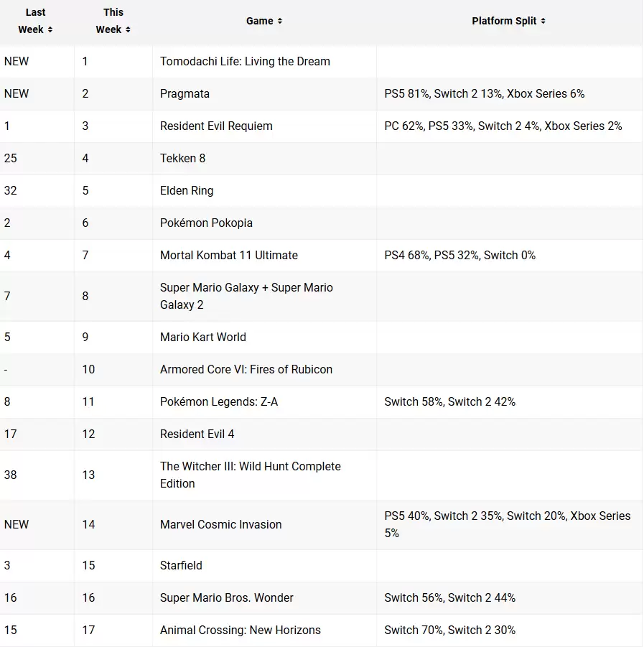
Task: Click Animal Crossing: New Horizons title
Action: pyautogui.click(x=240, y=630)
